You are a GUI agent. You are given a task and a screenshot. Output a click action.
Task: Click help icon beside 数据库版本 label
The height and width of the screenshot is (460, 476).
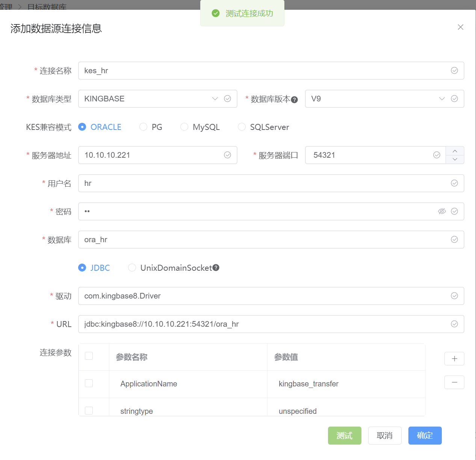(295, 100)
